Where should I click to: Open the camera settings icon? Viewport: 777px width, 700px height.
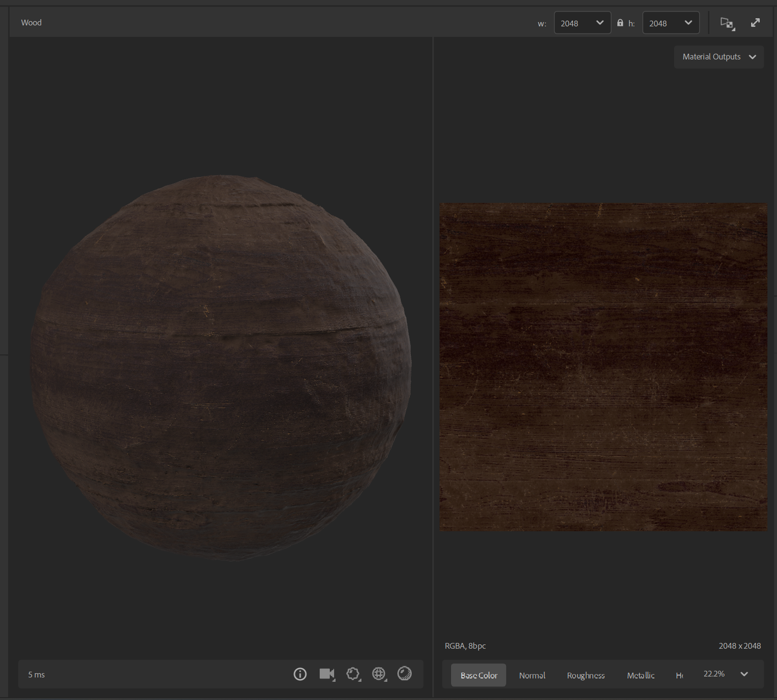(x=327, y=674)
